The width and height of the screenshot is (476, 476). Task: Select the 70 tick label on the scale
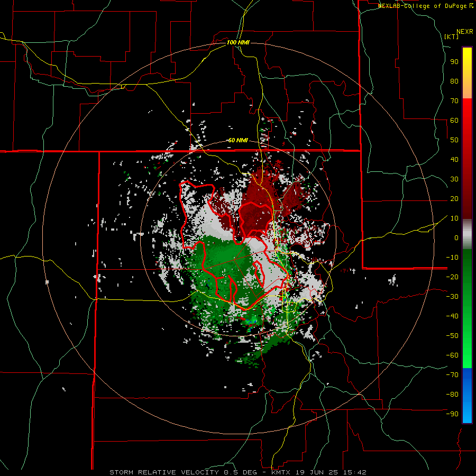[454, 101]
